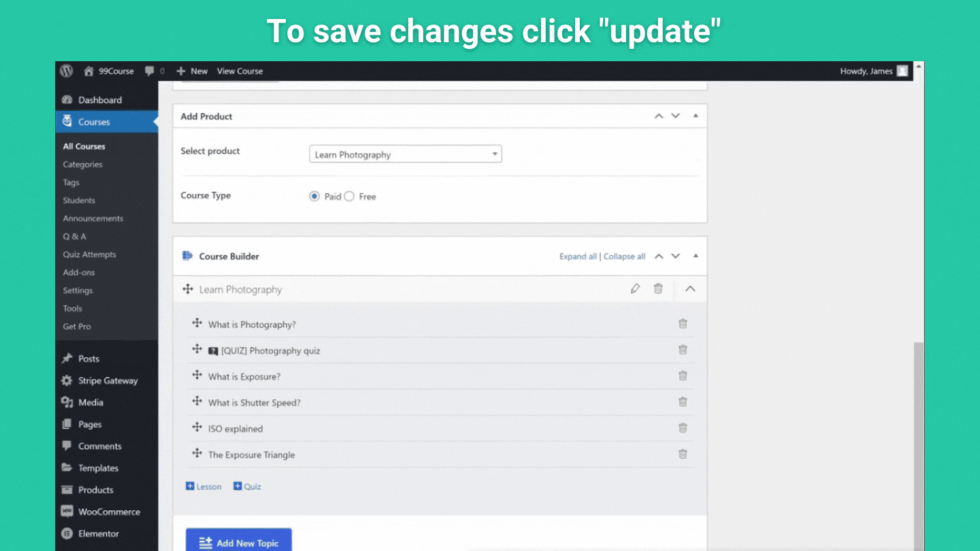
Task: Click the Add New Topic button
Action: point(238,541)
